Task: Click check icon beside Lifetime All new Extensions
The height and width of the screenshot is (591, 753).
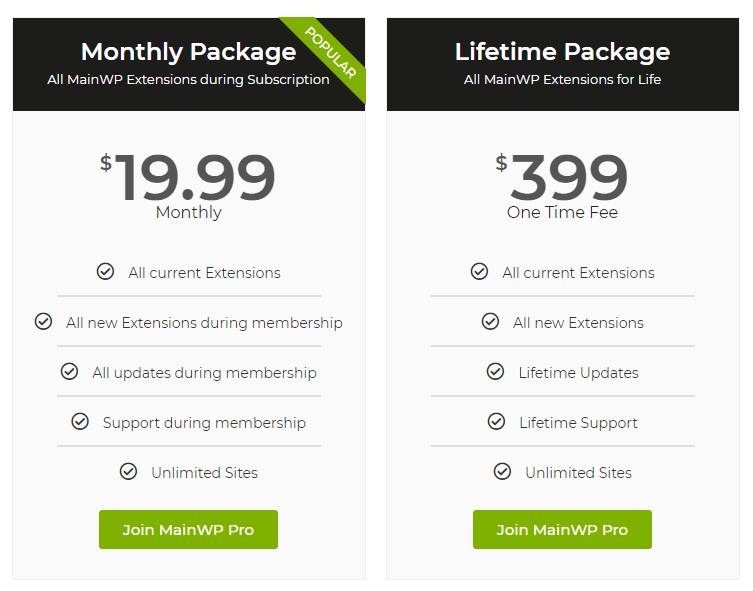Action: pos(490,321)
